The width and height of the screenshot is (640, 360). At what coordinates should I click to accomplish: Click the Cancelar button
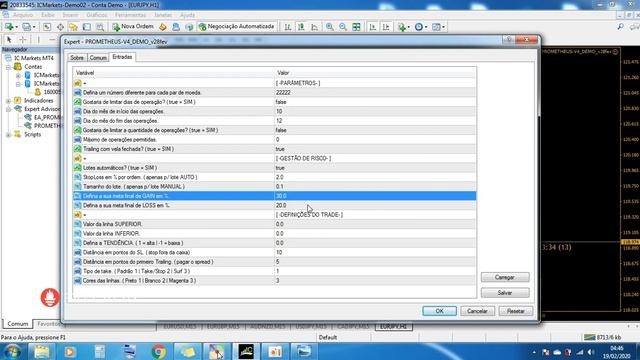(477, 311)
